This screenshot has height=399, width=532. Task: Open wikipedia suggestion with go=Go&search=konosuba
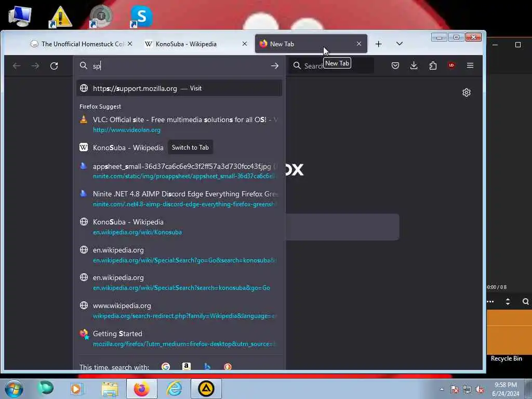(x=179, y=255)
